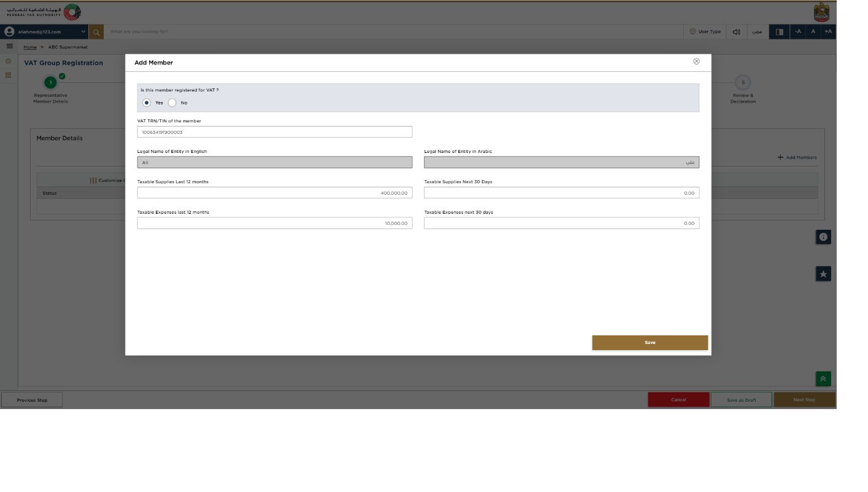The width and height of the screenshot is (868, 492).
Task: Click the User Type gear icon
Action: (693, 31)
